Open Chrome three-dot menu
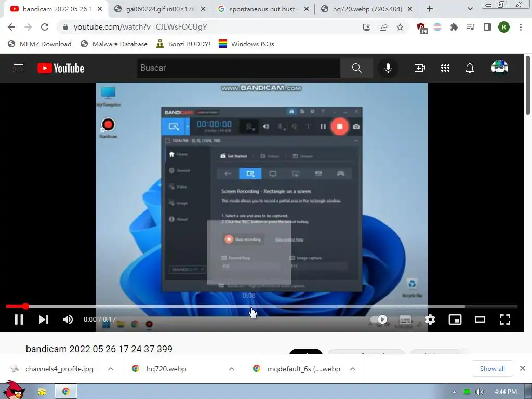 pos(521,27)
